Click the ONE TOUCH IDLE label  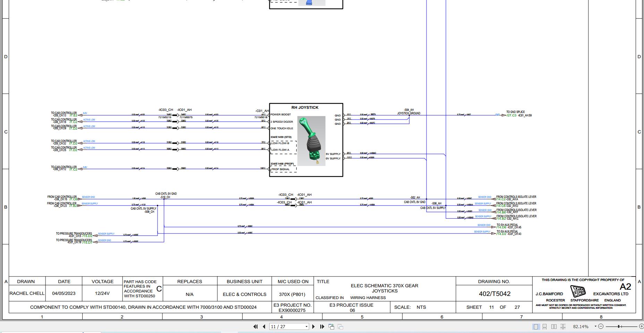282,128
